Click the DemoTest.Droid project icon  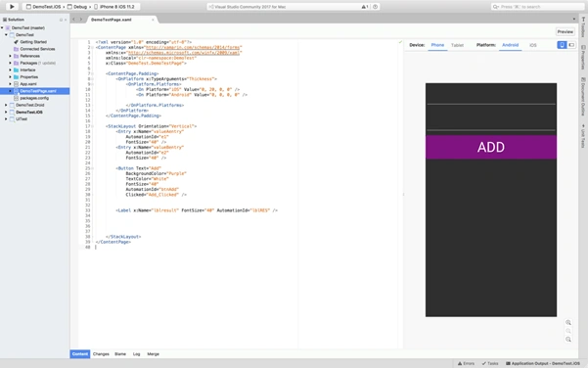click(x=12, y=105)
